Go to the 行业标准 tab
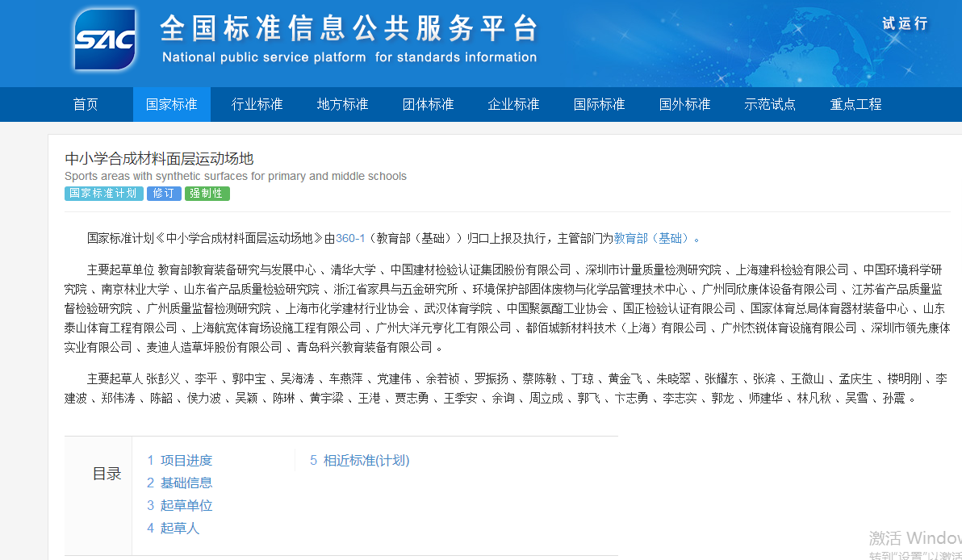Image resolution: width=962 pixels, height=560 pixels. tap(257, 105)
